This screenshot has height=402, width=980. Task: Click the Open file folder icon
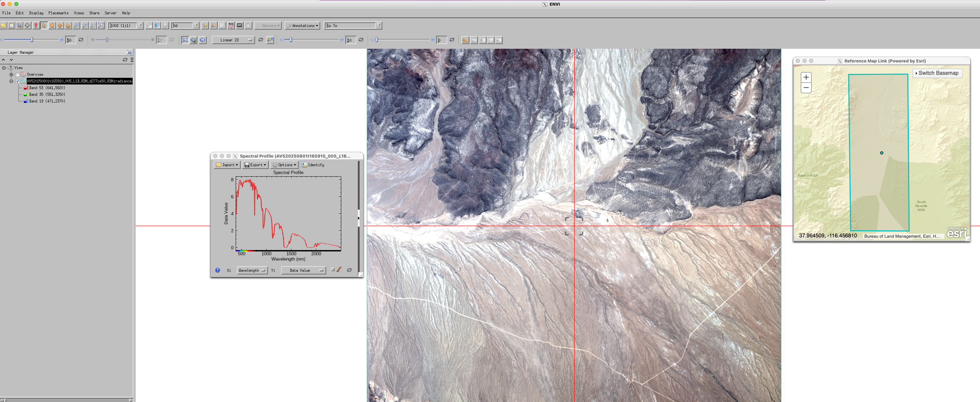(3, 25)
